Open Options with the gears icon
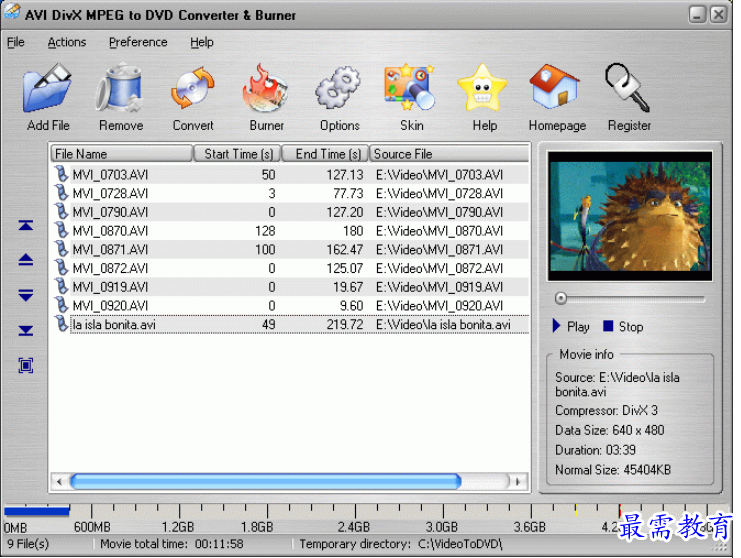 (x=338, y=88)
